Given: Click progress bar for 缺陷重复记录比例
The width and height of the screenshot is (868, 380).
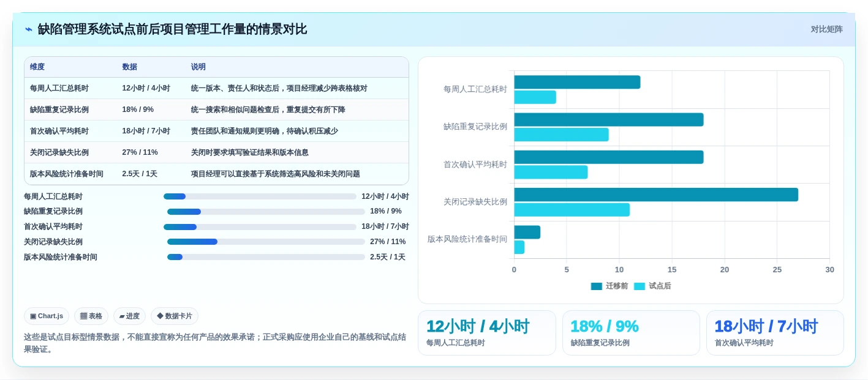Looking at the screenshot, I should coord(266,212).
